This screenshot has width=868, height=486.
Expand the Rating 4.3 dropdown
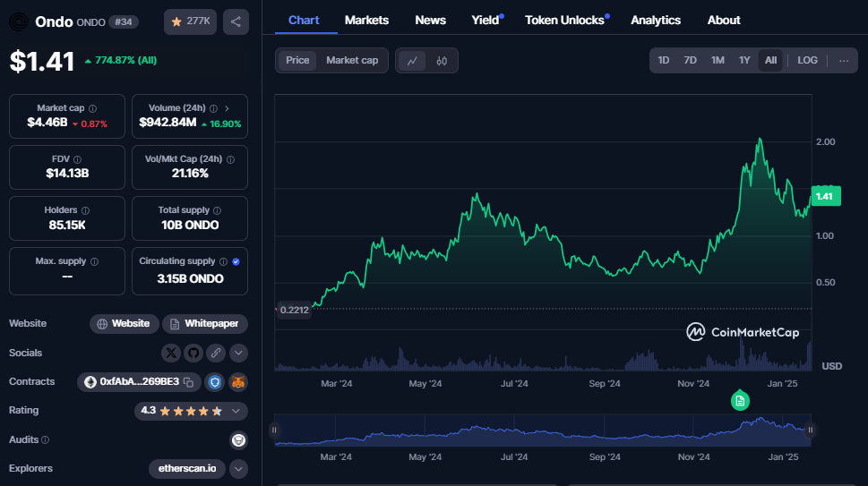pos(236,411)
